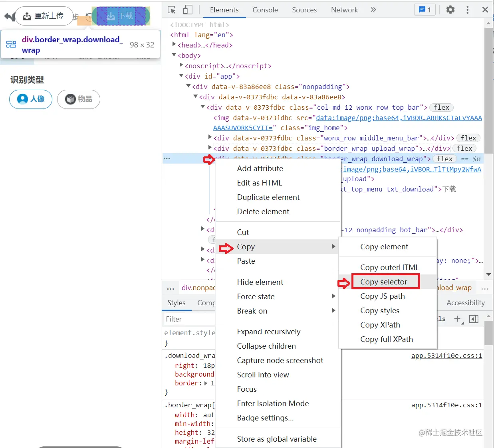Screen dimensions: 494x448
Task: Open app.5314f10e.css:1 link beside .download_wrap rule
Action: pos(446,355)
